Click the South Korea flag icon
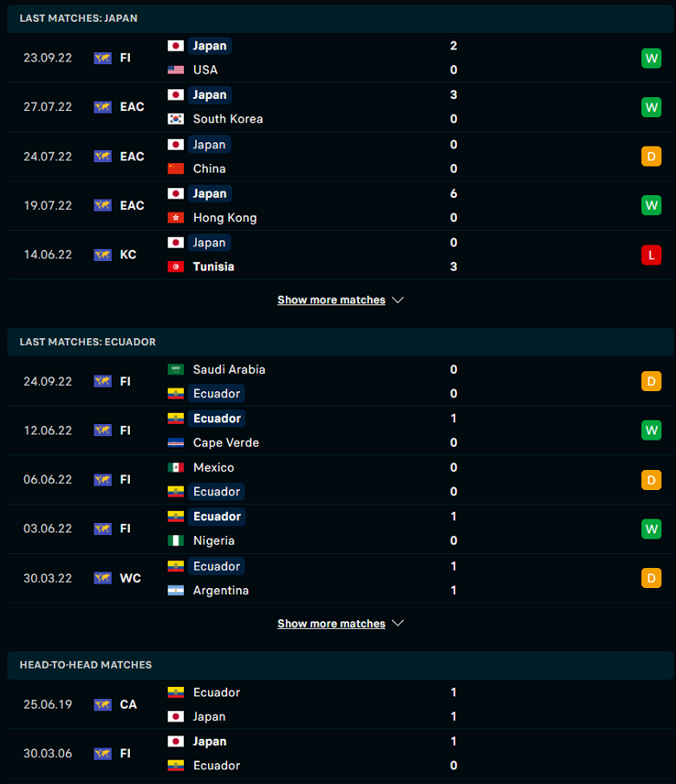Image resolution: width=676 pixels, height=784 pixels. 175,119
